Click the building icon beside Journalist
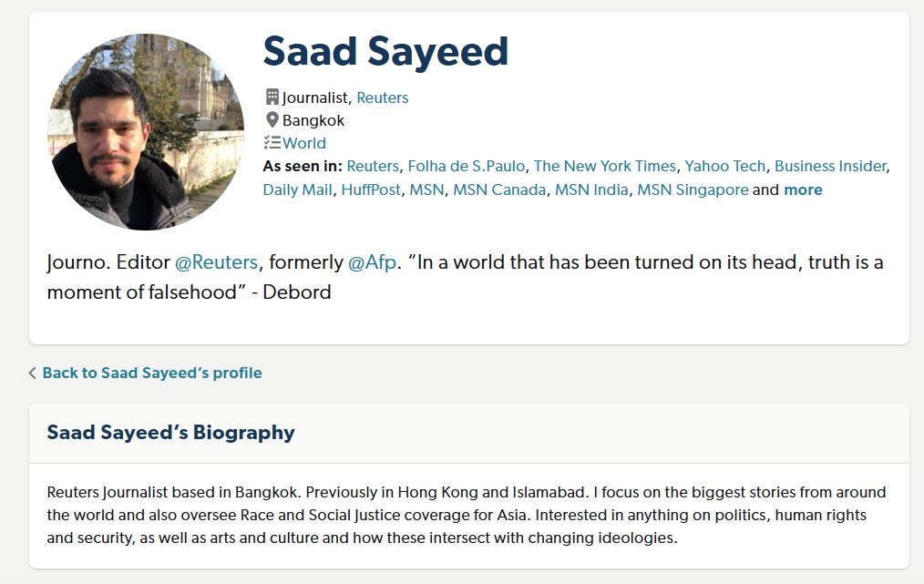924x584 pixels. click(272, 97)
